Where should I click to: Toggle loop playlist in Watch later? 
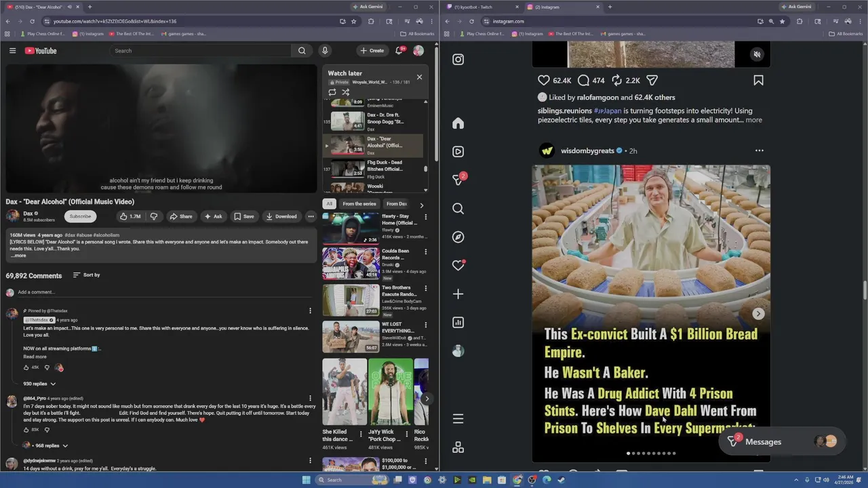332,92
